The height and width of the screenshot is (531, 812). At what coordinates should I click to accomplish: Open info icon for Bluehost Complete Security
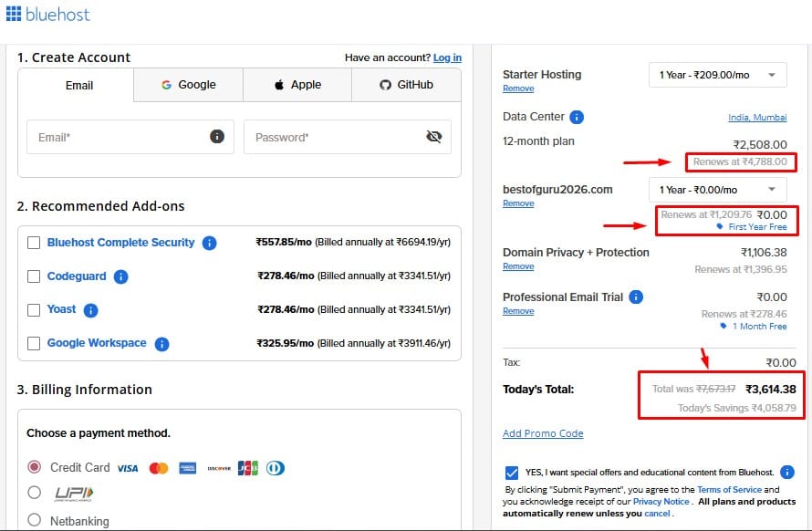pyautogui.click(x=209, y=243)
